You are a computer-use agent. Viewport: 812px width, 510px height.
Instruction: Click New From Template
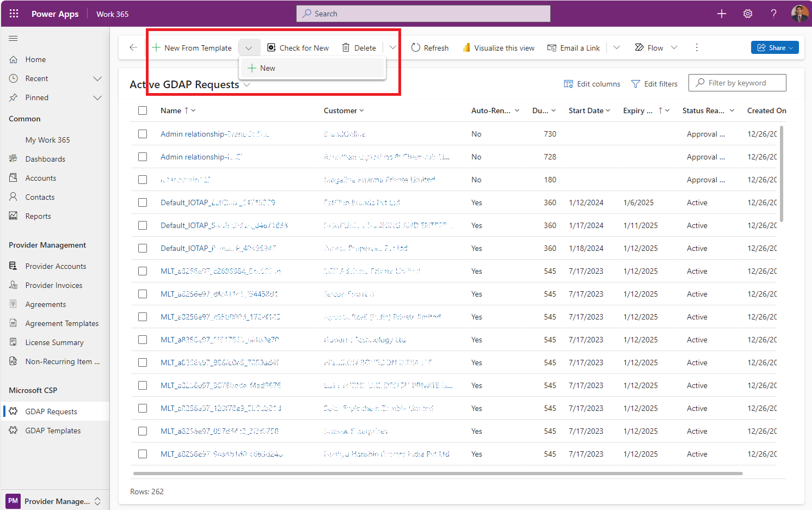pos(192,48)
